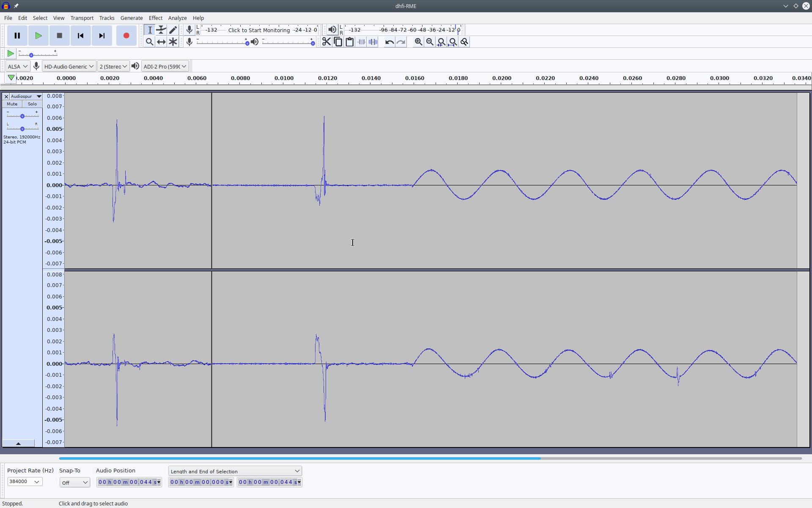Click the play-at-speed slider
The width and height of the screenshot is (812, 508).
coord(38,54)
